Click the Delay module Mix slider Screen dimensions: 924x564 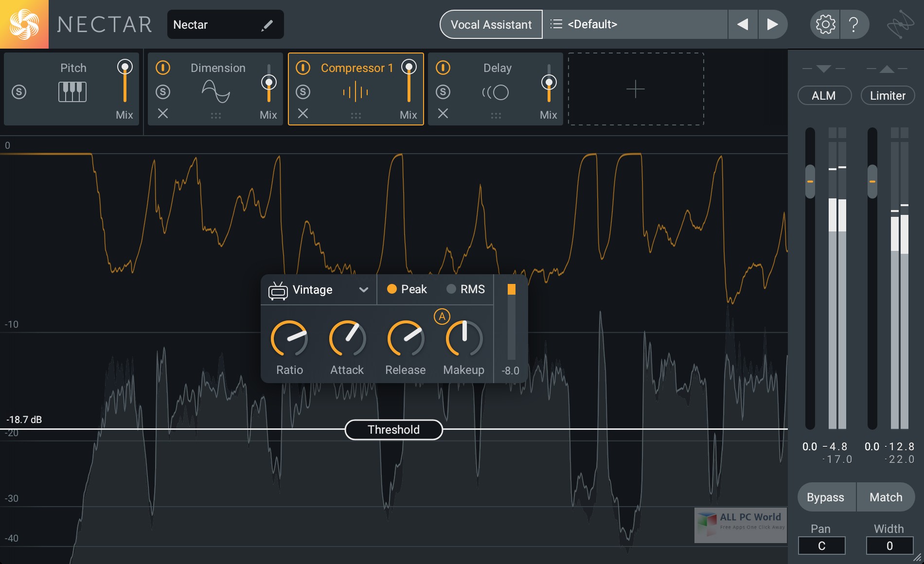tap(549, 82)
